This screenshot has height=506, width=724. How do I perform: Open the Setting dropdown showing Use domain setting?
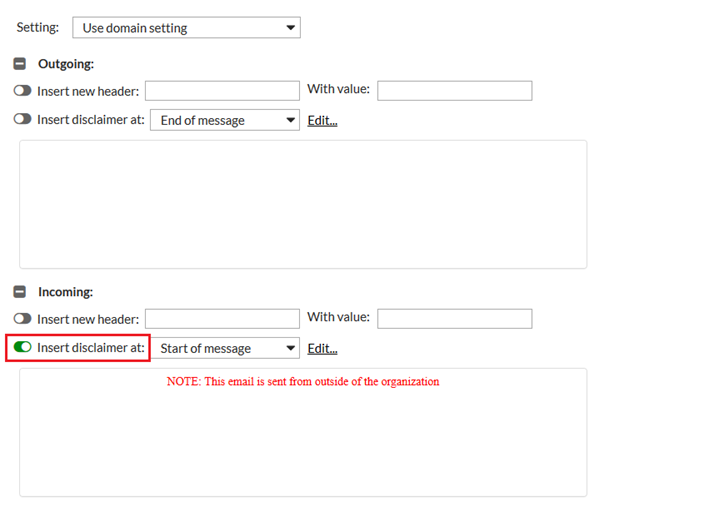point(186,28)
